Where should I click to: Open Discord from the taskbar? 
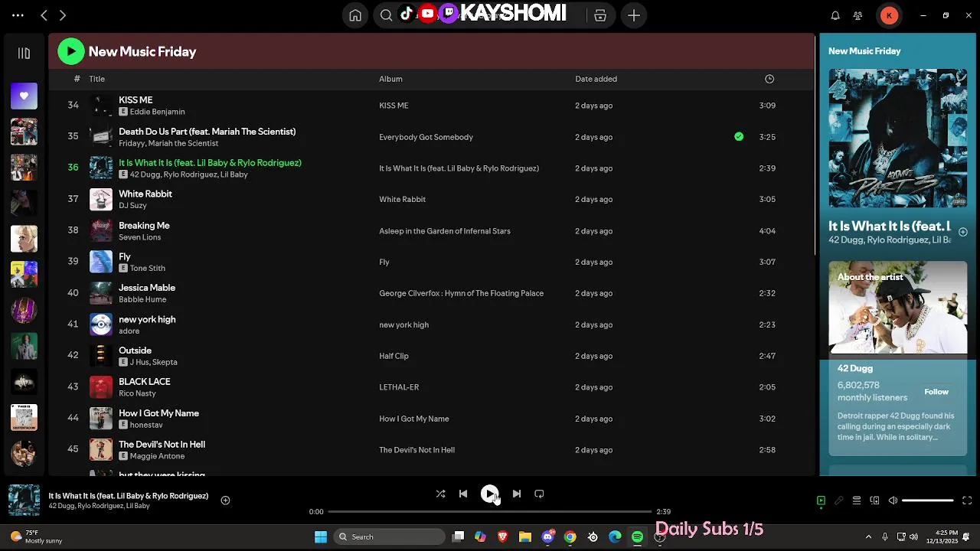pos(547,536)
